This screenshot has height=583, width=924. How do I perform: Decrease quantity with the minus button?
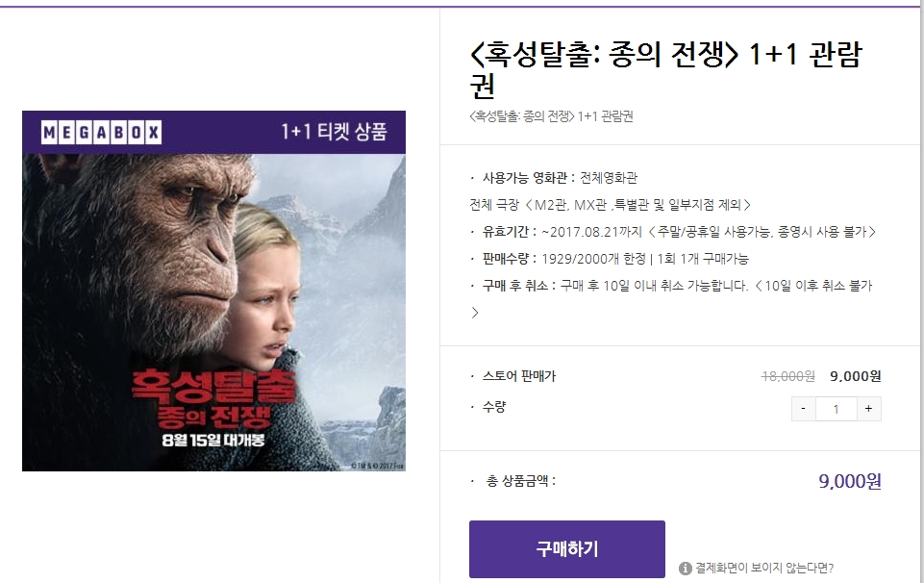click(803, 409)
